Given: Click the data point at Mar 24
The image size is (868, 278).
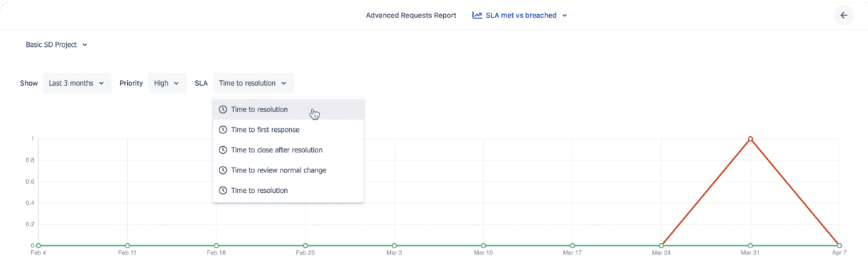Looking at the screenshot, I should (x=661, y=245).
